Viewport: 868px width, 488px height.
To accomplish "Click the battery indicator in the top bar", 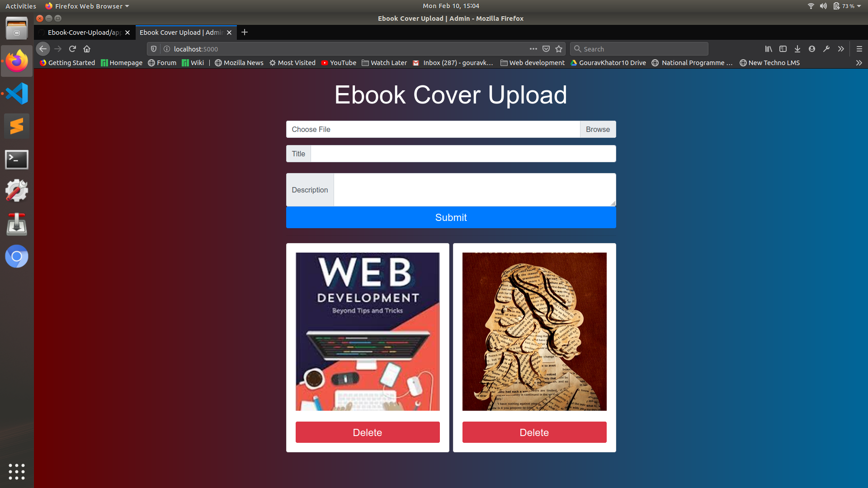I will click(x=837, y=6).
